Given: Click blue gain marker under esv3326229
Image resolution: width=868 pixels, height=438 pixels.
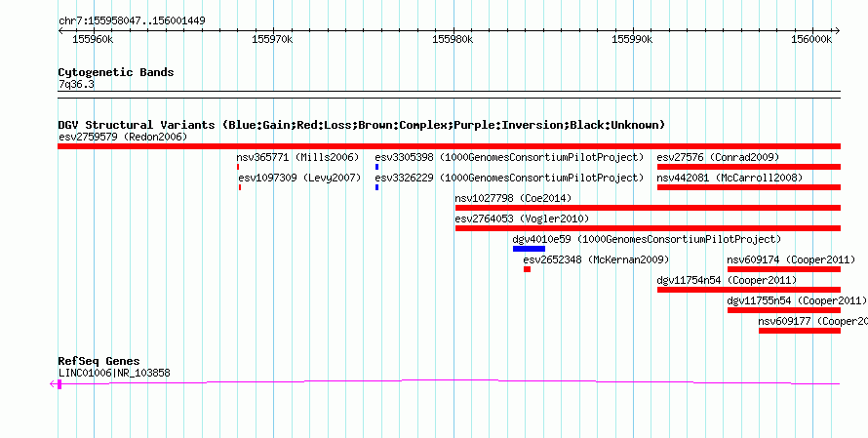Looking at the screenshot, I should [377, 187].
